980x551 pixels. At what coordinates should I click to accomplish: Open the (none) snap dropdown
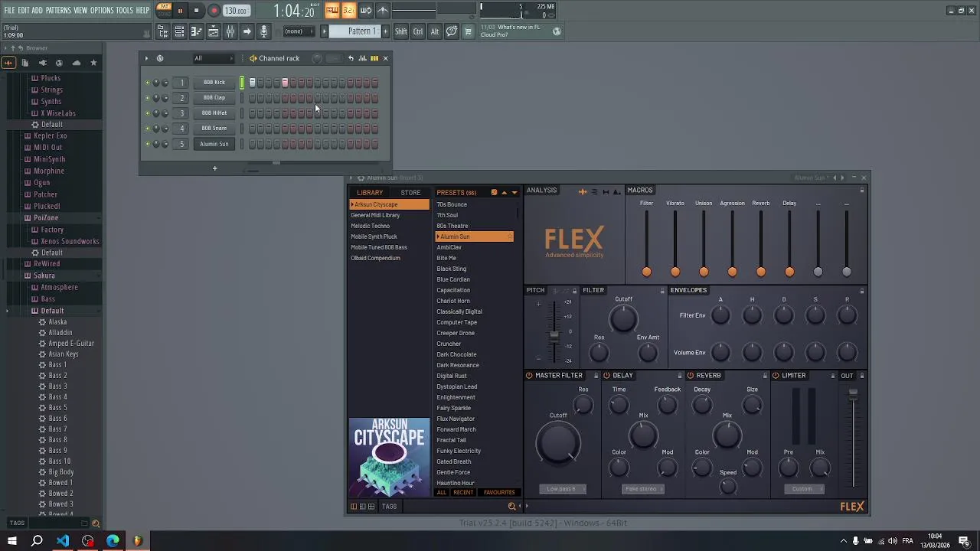[298, 31]
